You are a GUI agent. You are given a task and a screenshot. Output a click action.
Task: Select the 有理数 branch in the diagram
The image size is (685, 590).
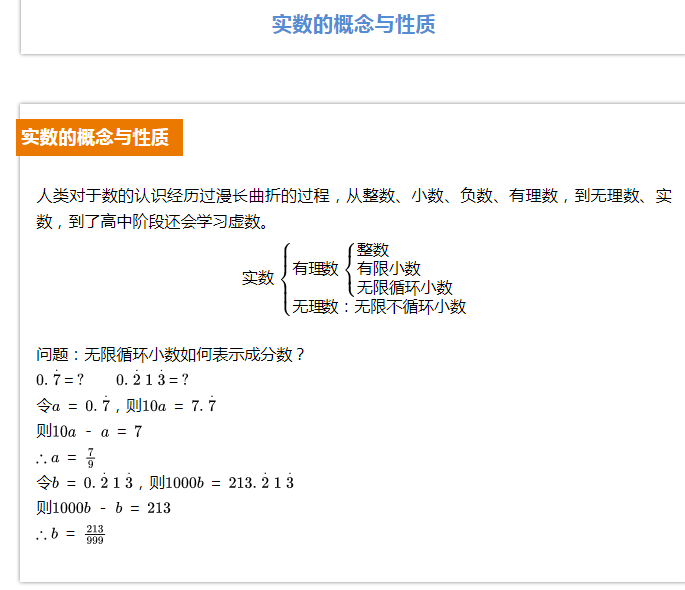coord(315,268)
